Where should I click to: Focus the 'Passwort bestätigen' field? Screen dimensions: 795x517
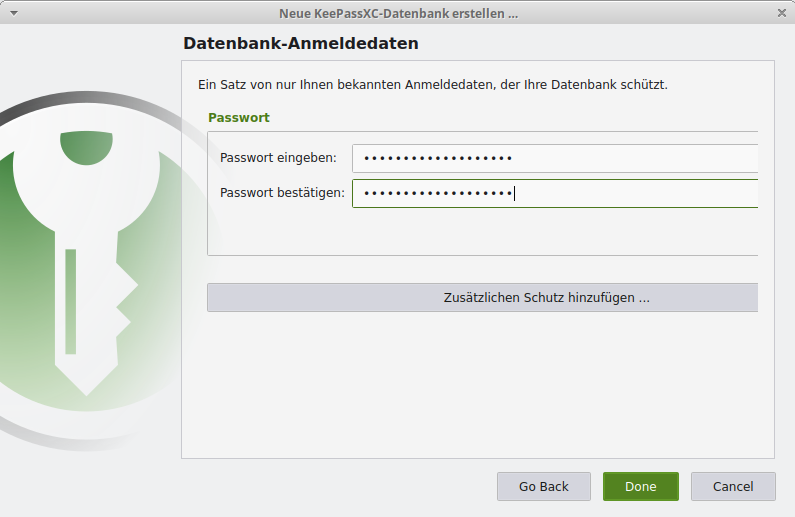[x=555, y=193]
